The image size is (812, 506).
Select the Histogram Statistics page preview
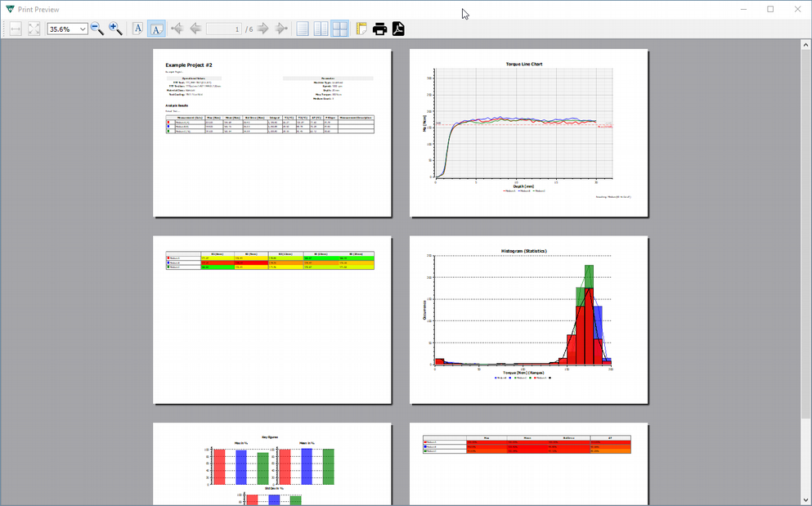(529, 320)
